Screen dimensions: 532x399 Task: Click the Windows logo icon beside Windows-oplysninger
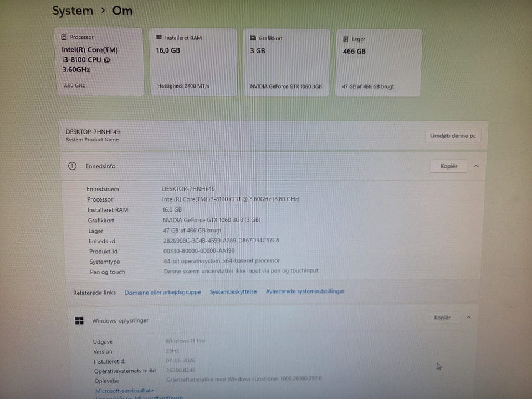pos(79,321)
